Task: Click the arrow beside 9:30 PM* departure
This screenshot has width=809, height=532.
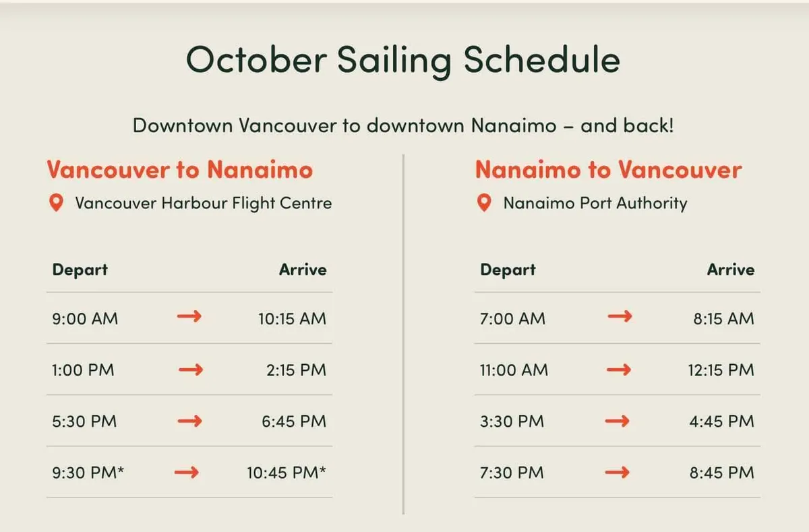Action: tap(187, 472)
